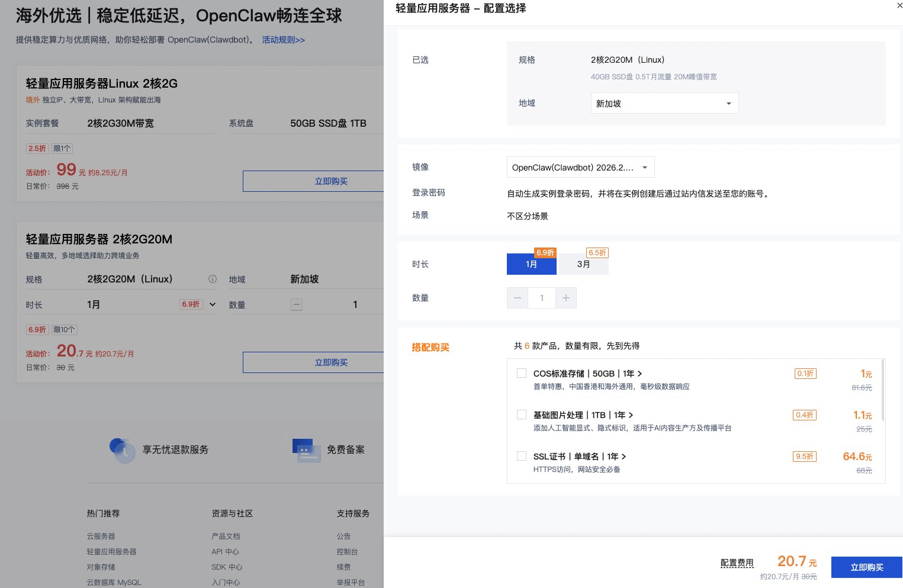Click the 不区分场景 scene value

pos(528,216)
